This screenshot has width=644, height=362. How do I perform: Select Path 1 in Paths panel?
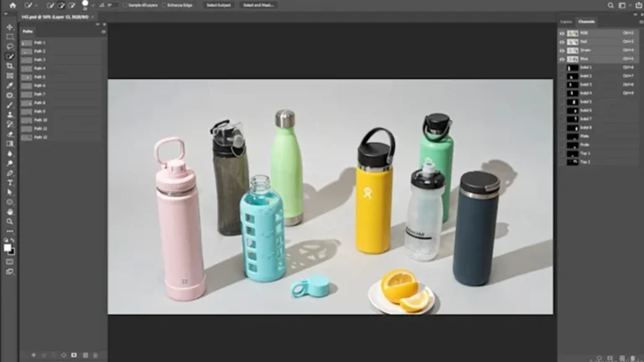[60, 43]
